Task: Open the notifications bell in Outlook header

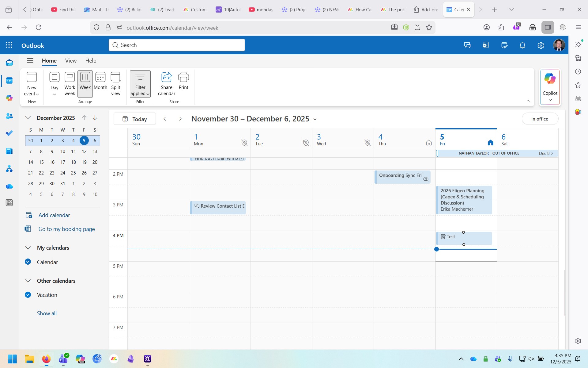Action: 522,45
